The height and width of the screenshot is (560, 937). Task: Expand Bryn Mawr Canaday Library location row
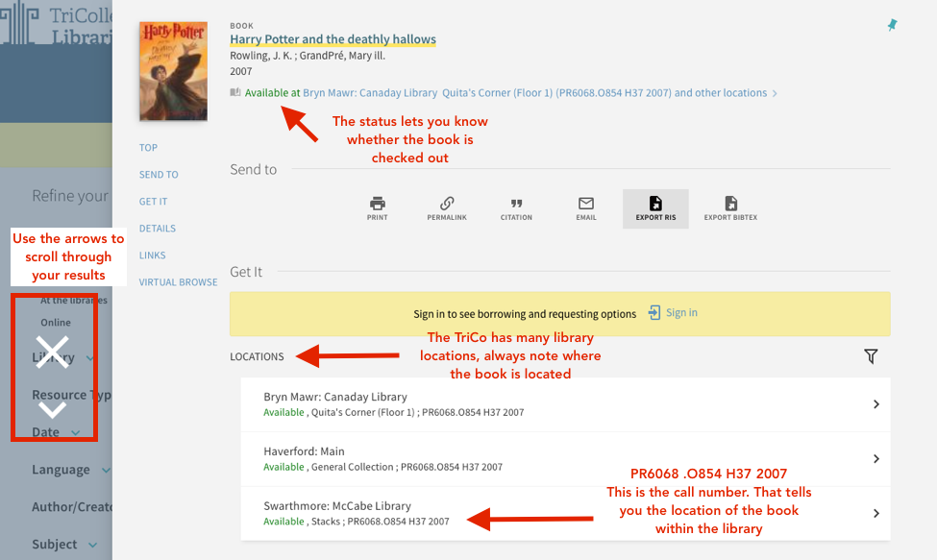[x=565, y=404]
